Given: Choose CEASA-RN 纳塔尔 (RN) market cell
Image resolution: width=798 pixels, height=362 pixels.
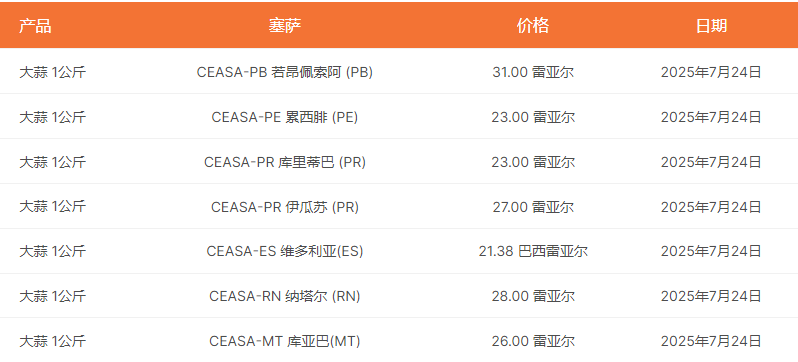Looking at the screenshot, I should pos(285,296).
